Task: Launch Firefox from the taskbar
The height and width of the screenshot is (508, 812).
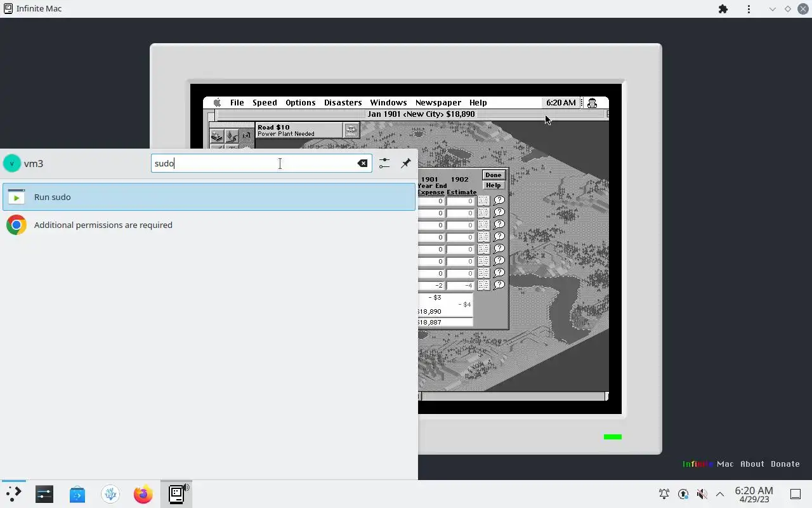Action: click(x=143, y=494)
